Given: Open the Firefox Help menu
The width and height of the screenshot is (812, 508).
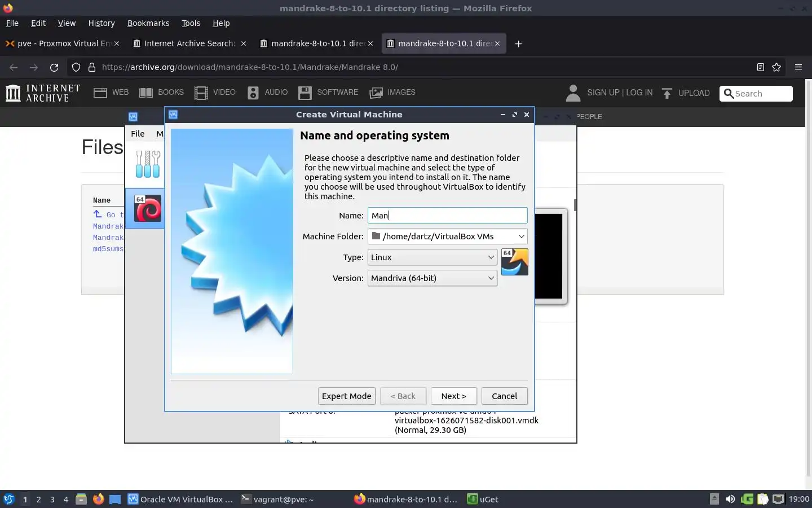Looking at the screenshot, I should click(221, 23).
